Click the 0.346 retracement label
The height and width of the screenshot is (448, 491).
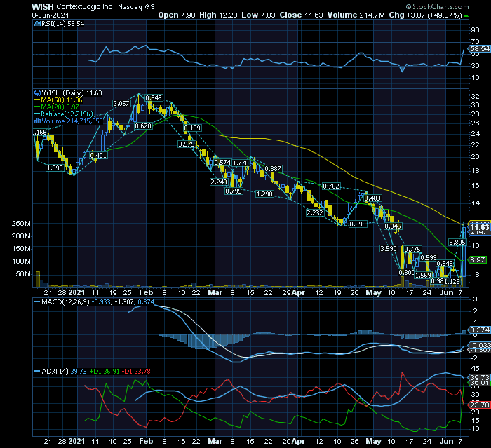coord(393,226)
